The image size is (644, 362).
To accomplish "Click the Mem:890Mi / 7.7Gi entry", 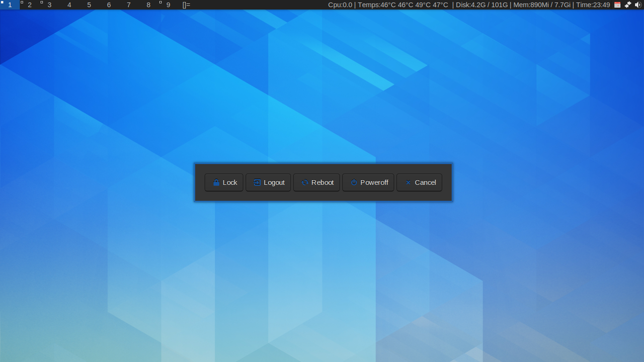I will [x=542, y=5].
